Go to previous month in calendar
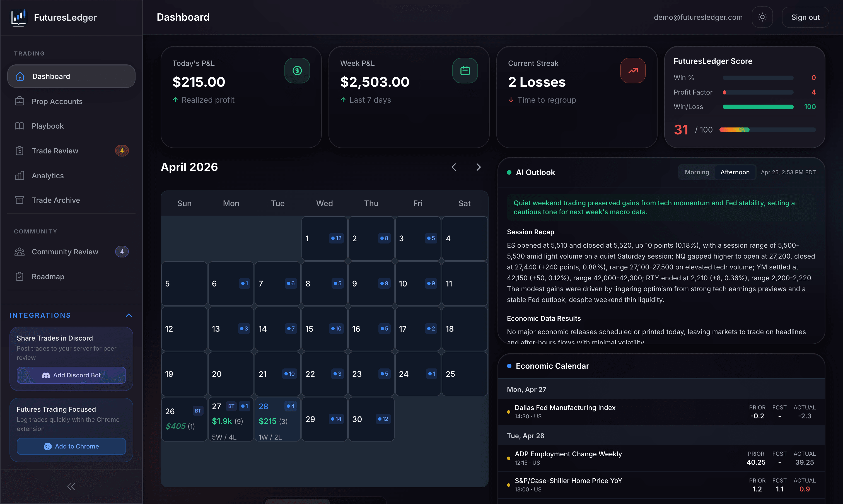Screen dimensions: 843x504 point(454,167)
